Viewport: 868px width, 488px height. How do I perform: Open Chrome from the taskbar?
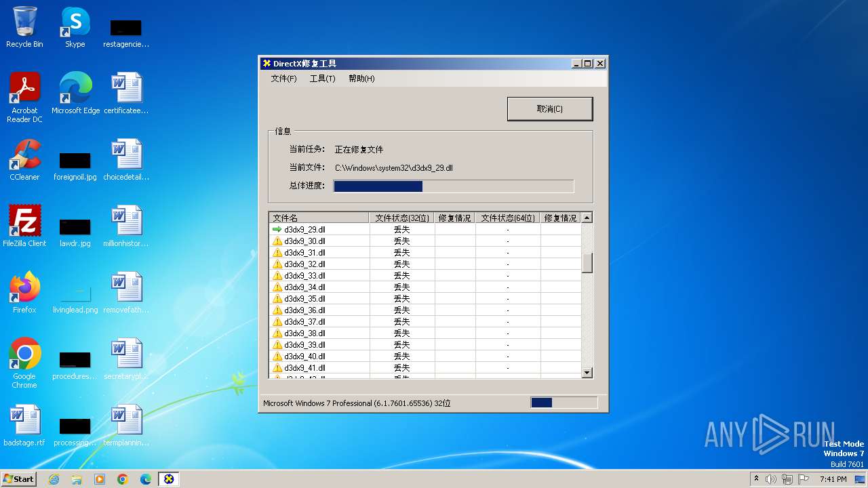(x=123, y=479)
